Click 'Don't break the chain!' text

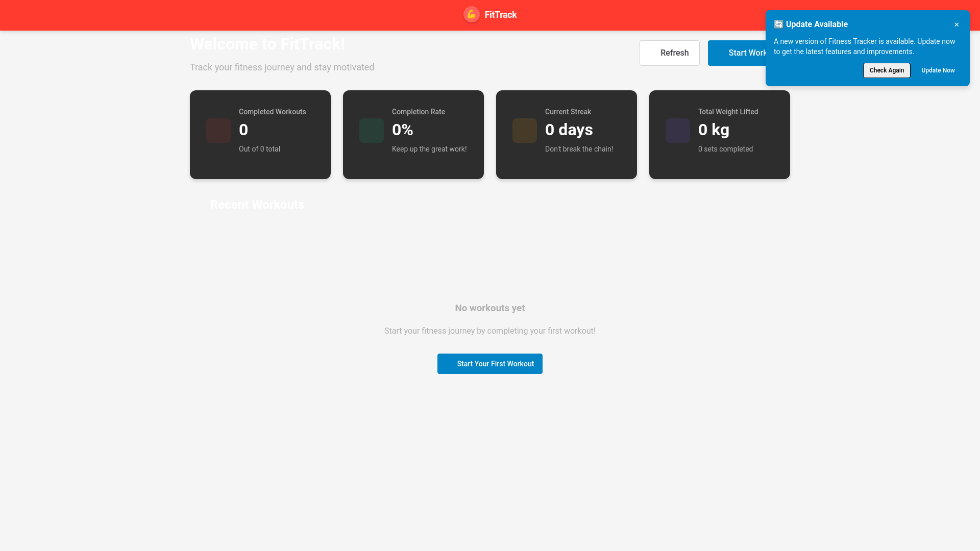pos(579,149)
